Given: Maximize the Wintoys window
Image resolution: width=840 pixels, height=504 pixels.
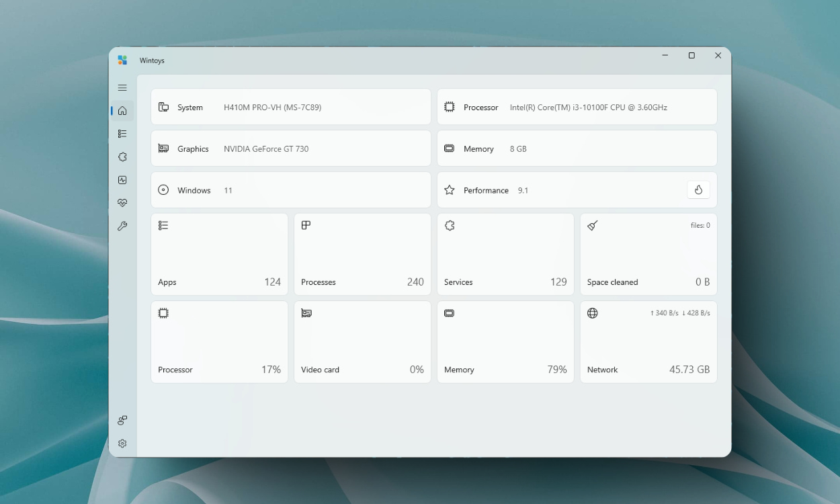Looking at the screenshot, I should pos(691,56).
